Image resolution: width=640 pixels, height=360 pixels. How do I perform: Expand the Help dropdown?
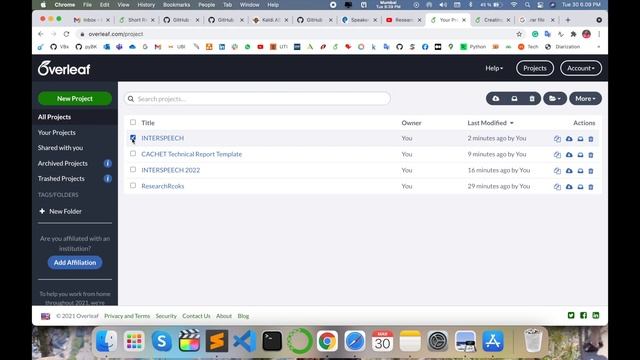point(494,68)
